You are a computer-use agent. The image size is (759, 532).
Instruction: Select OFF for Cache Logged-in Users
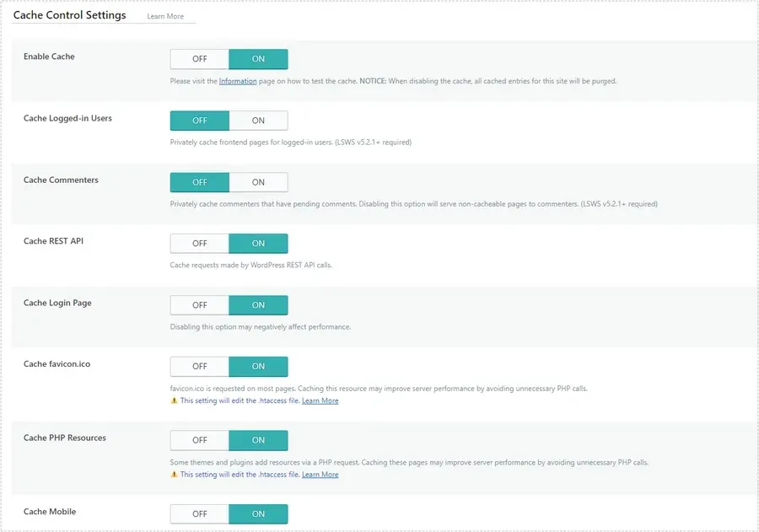point(199,121)
